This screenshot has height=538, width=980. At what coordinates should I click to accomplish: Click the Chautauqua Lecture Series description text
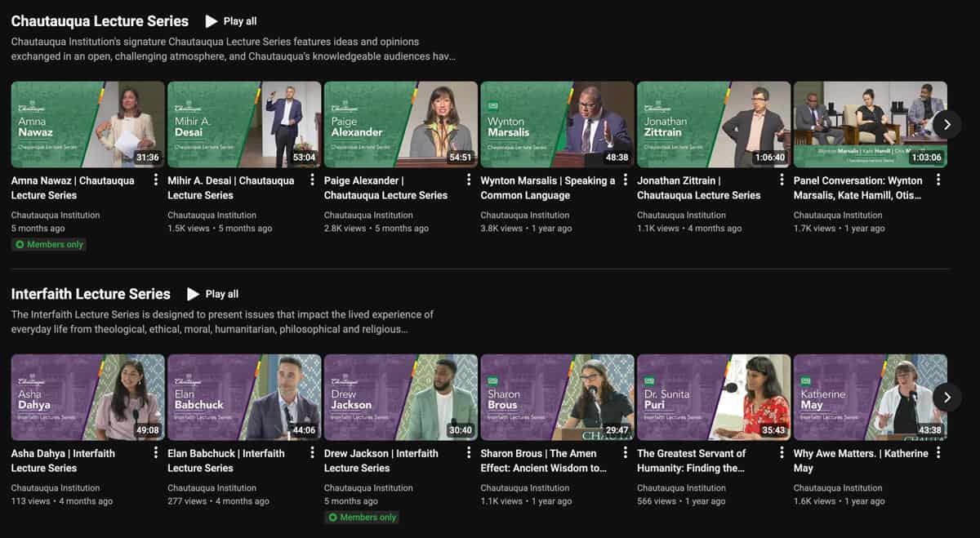click(234, 49)
